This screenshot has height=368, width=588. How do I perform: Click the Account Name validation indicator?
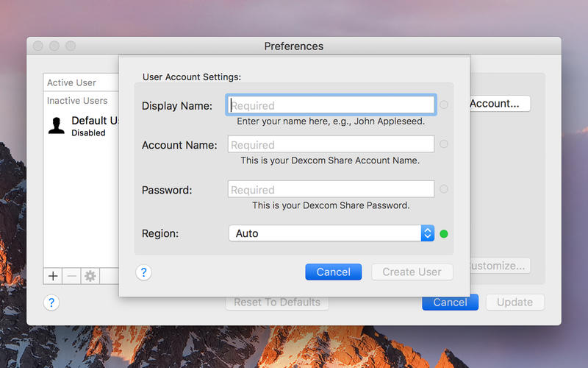pos(443,144)
